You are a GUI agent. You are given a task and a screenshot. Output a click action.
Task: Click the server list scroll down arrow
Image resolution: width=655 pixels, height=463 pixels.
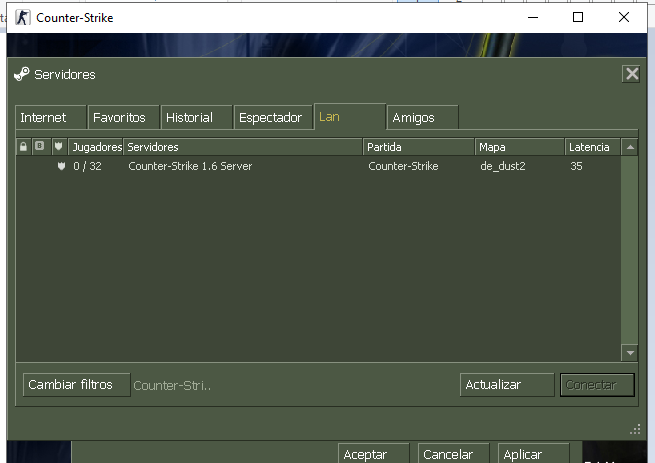coord(630,353)
